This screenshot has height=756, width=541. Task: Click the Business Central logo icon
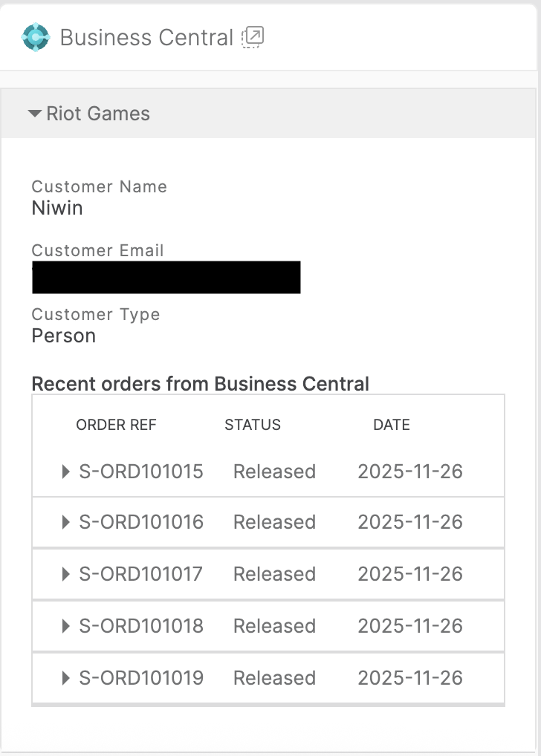coord(36,37)
